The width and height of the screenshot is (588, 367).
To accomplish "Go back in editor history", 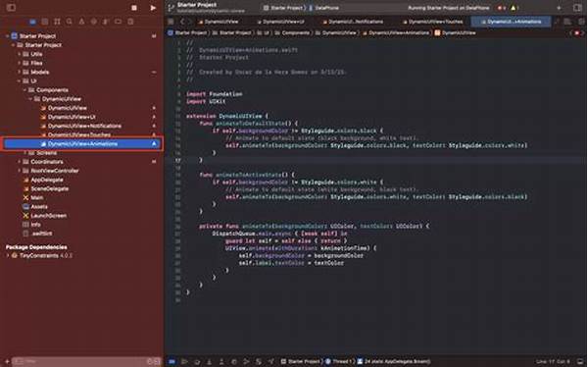I will tap(183, 22).
